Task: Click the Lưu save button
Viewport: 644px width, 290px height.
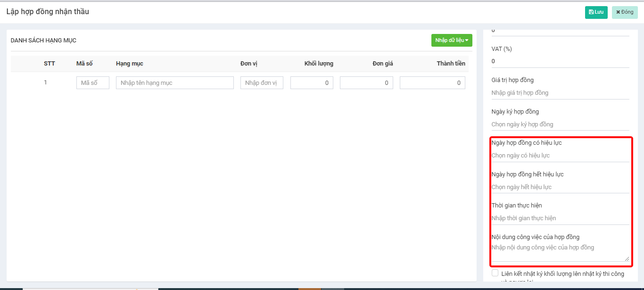Action: [x=596, y=12]
